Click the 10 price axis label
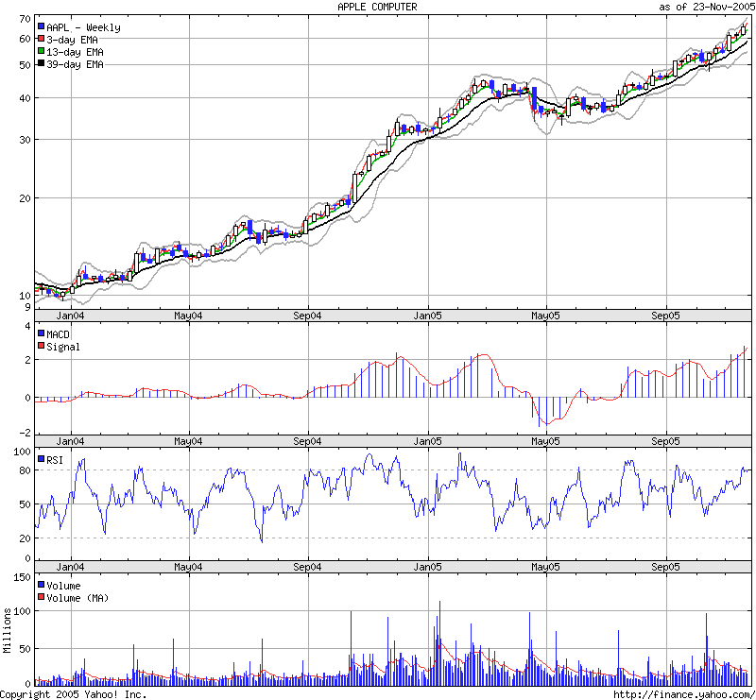Viewport: 756px width, 700px height. [x=26, y=296]
